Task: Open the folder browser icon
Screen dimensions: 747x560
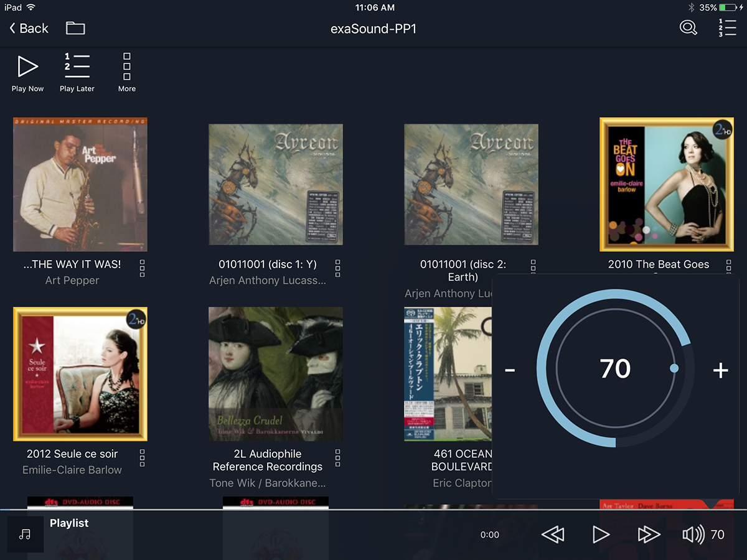Action: tap(75, 28)
